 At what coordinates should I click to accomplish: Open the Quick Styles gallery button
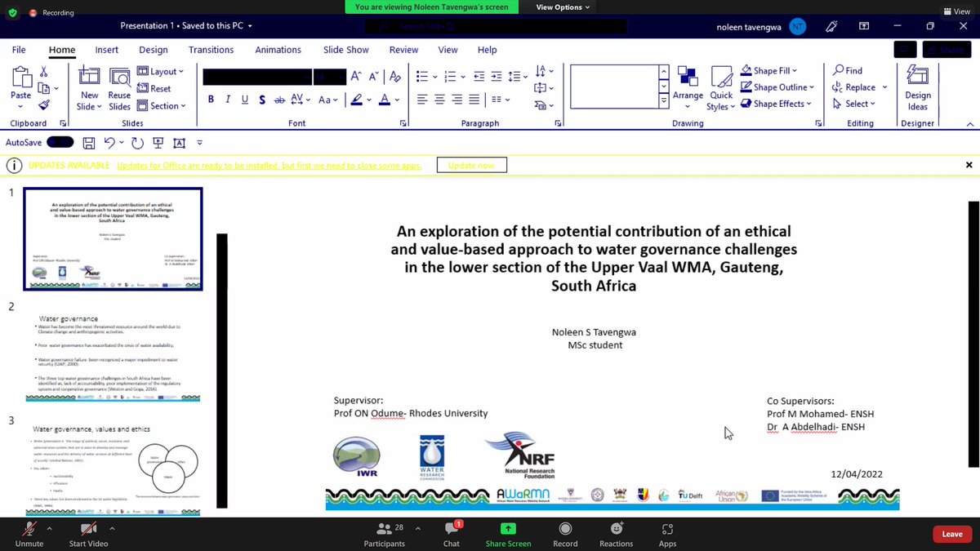(x=721, y=88)
